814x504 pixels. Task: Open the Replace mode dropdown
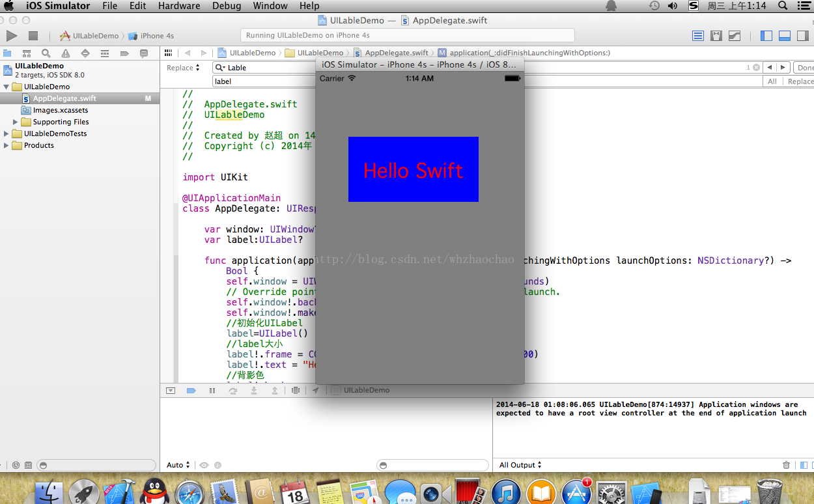click(183, 68)
